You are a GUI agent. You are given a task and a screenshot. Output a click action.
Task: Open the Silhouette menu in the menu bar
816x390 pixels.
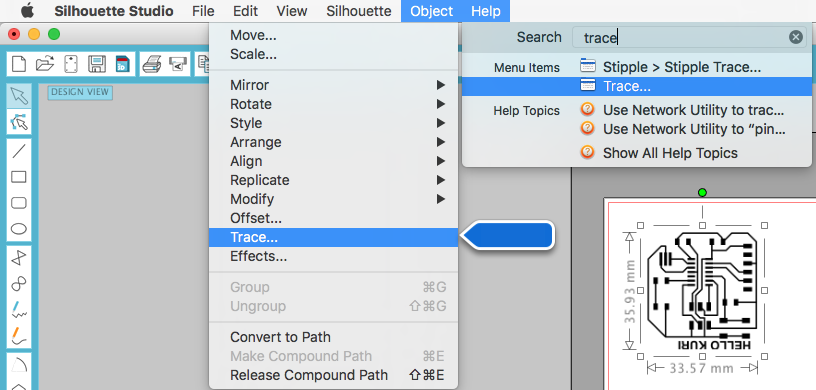(x=359, y=11)
